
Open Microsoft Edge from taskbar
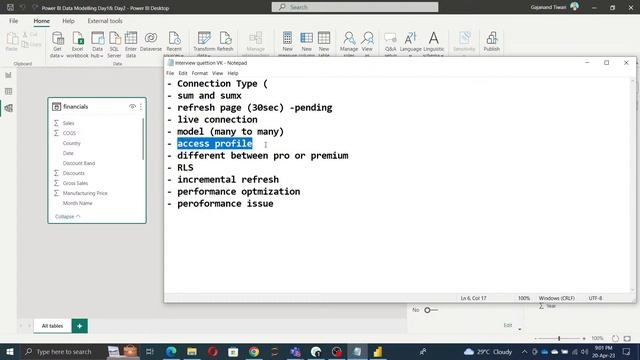[171, 351]
